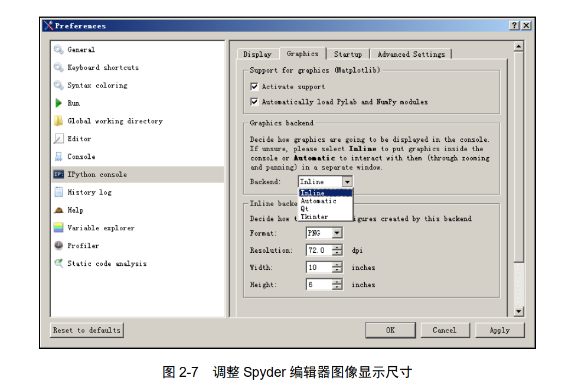Screen dimensions: 588x391
Task: Switch to the Graphics tab
Action: click(x=303, y=53)
